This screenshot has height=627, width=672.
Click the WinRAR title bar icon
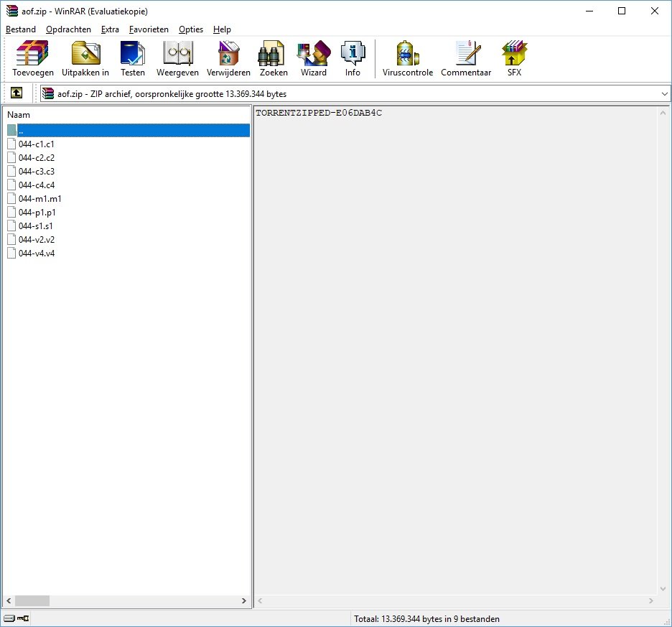click(12, 11)
